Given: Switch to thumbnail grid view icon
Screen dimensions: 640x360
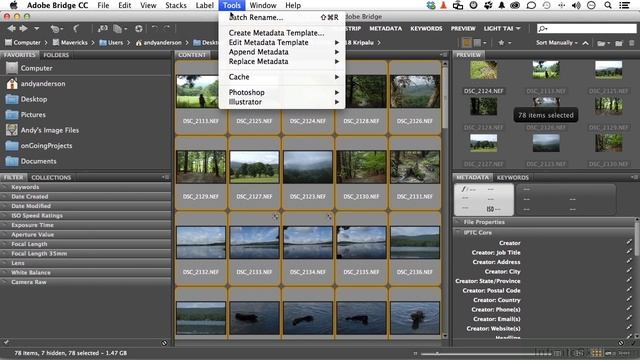Looking at the screenshot, I should tap(597, 353).
